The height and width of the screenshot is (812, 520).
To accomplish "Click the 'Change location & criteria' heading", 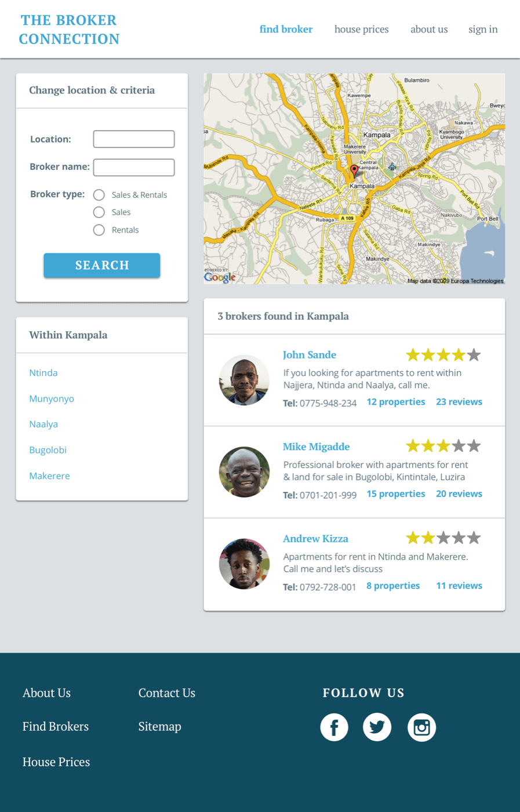I will 92,90.
